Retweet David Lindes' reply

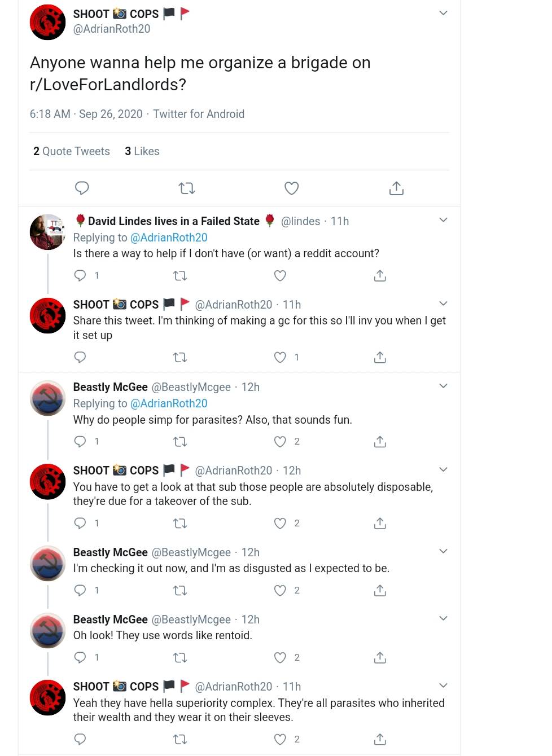(x=180, y=275)
